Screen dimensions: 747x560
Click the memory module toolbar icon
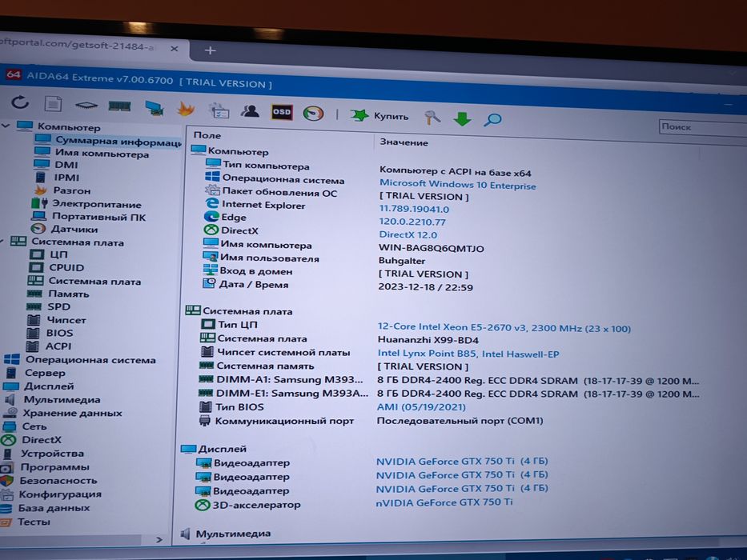click(x=119, y=106)
